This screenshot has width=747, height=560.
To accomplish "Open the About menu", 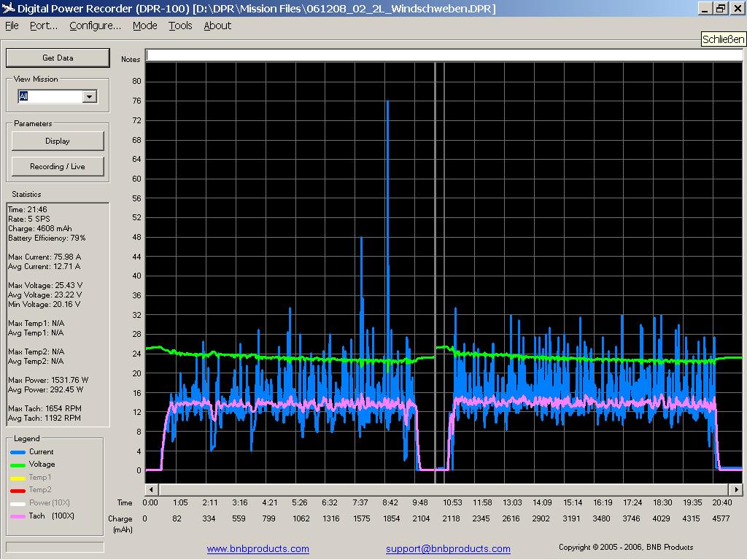I will tap(217, 26).
